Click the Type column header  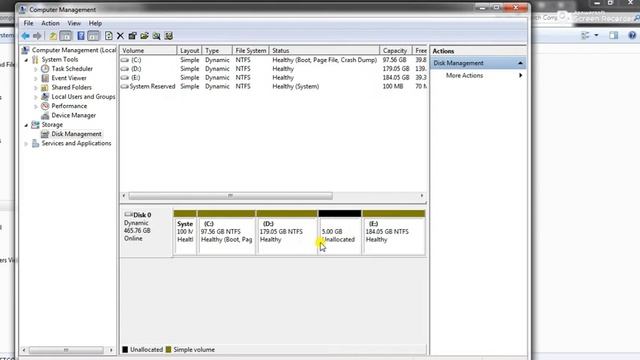217,51
